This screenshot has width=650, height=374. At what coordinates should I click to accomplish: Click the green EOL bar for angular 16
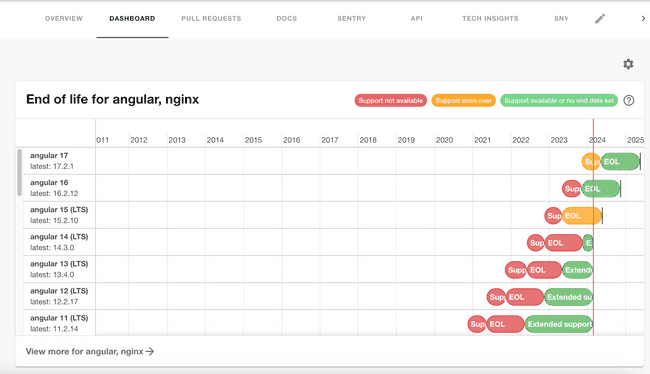[x=601, y=189]
